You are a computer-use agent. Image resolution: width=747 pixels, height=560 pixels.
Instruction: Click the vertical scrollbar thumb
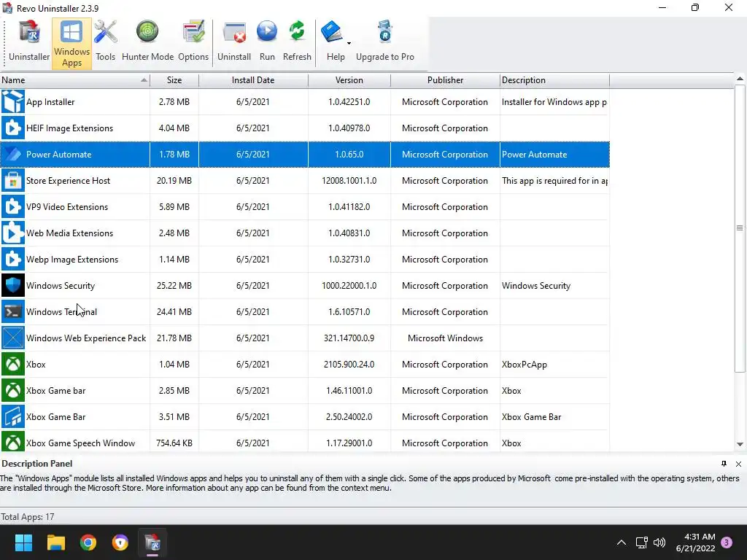(740, 228)
